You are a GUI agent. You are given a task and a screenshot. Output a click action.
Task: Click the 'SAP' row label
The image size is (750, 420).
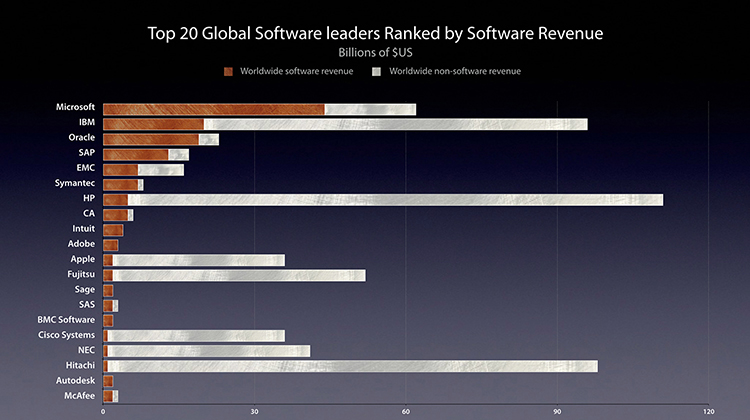tap(87, 153)
